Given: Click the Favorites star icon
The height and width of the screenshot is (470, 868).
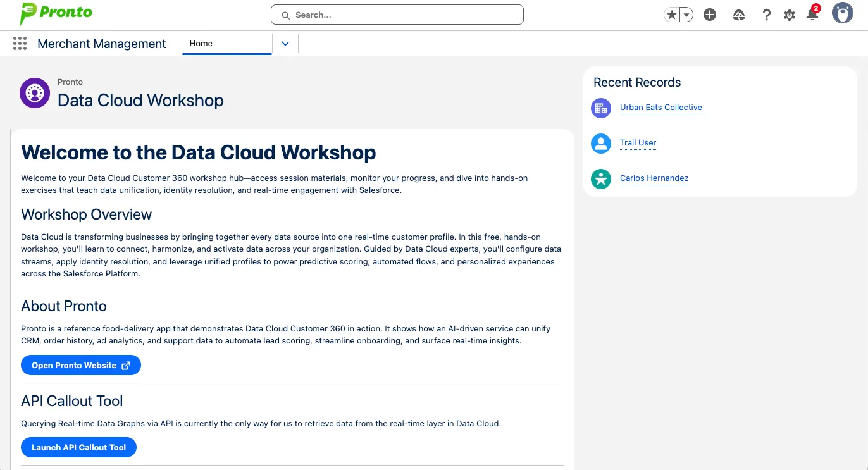Looking at the screenshot, I should [x=671, y=15].
